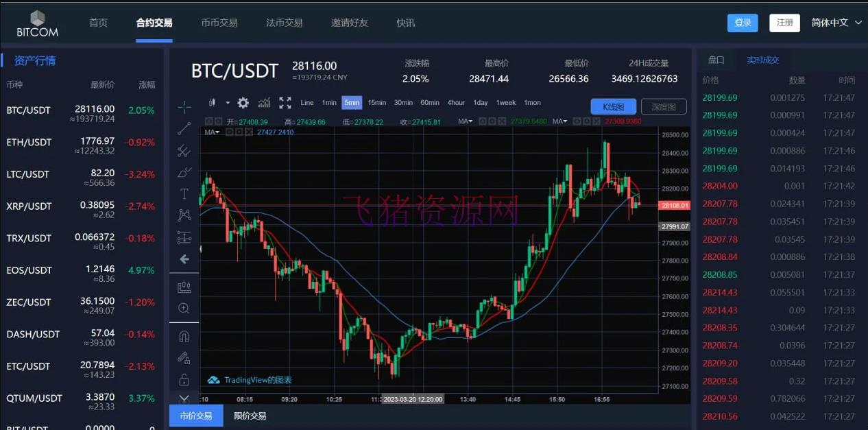
Task: Click the 深度图 depth chart button
Action: click(662, 106)
